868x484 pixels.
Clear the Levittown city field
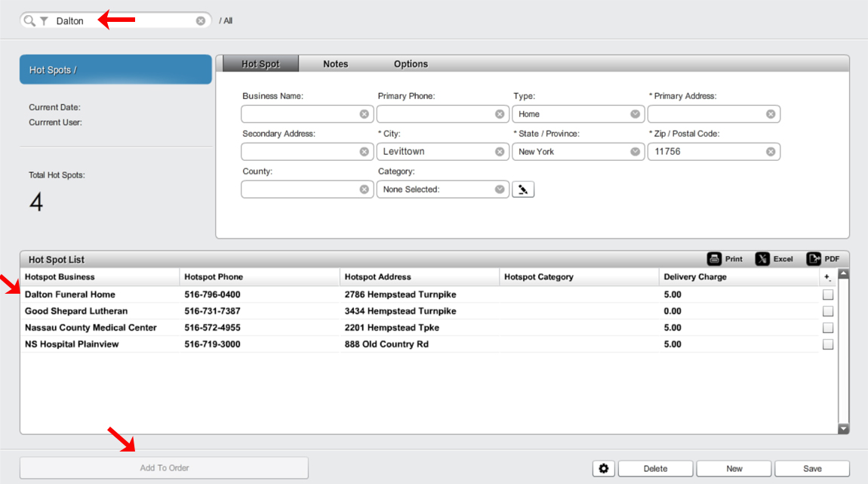(500, 152)
